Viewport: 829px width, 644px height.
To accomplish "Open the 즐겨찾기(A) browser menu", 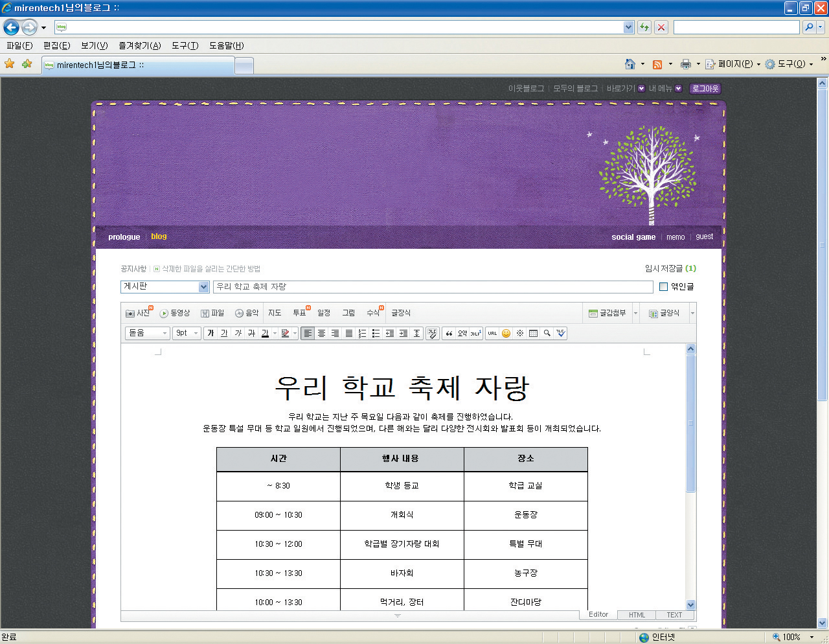I will click(x=139, y=45).
